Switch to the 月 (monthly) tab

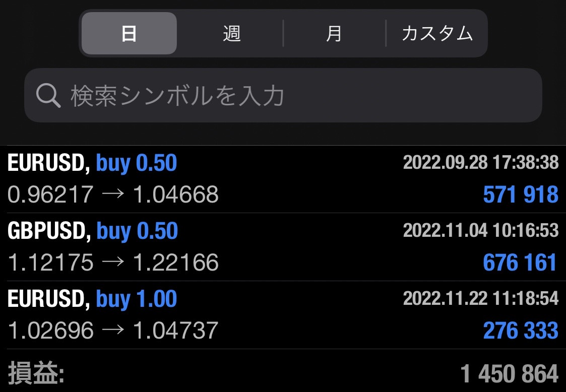(x=333, y=33)
